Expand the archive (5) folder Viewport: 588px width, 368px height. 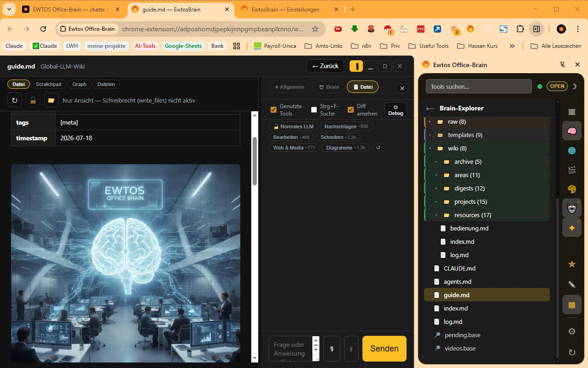click(487, 161)
